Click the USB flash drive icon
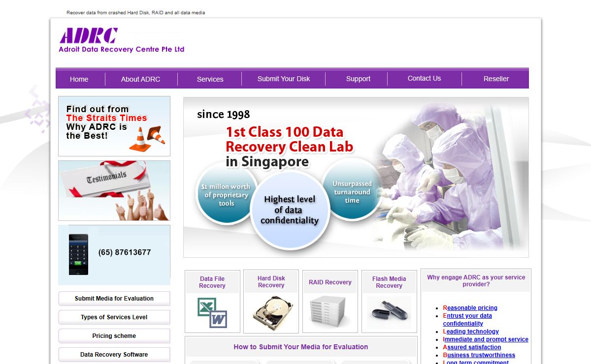591x364 pixels. click(x=389, y=312)
